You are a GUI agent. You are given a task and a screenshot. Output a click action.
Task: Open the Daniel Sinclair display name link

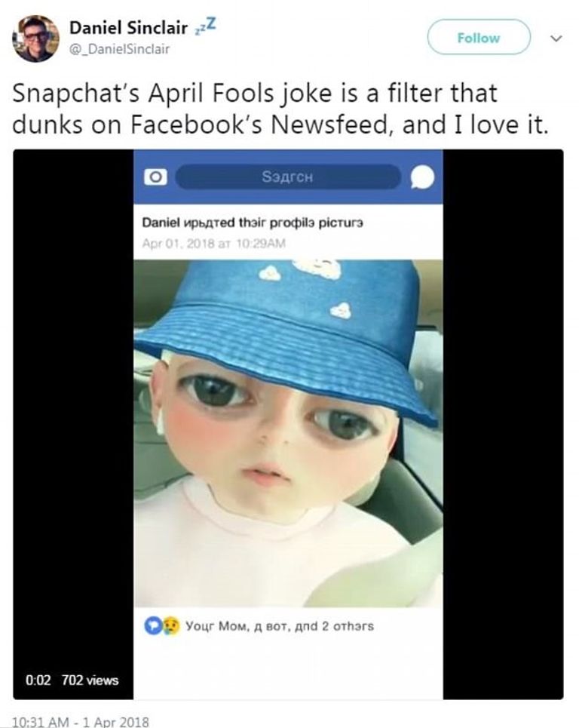(x=129, y=28)
